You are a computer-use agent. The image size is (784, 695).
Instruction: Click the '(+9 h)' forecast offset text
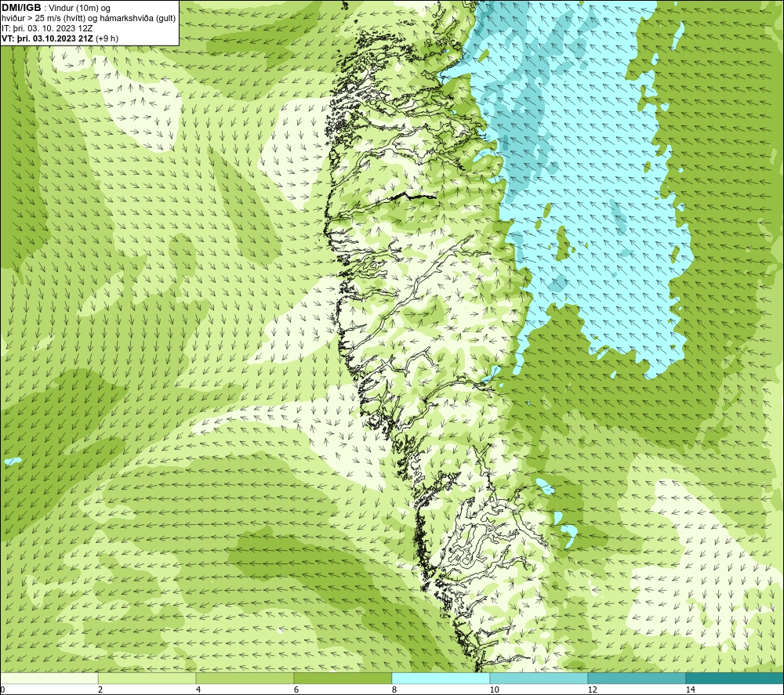107,38
